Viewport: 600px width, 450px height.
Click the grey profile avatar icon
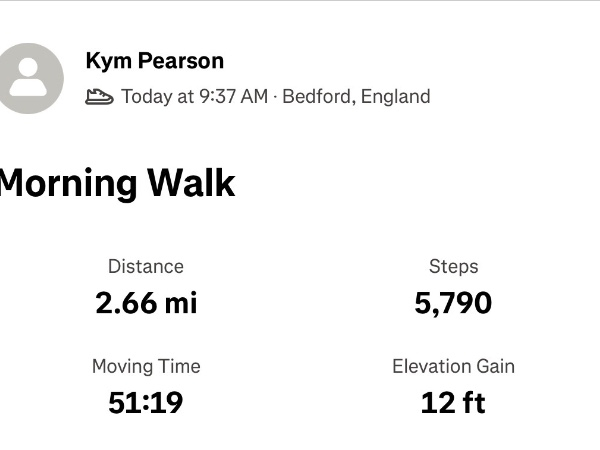(28, 78)
